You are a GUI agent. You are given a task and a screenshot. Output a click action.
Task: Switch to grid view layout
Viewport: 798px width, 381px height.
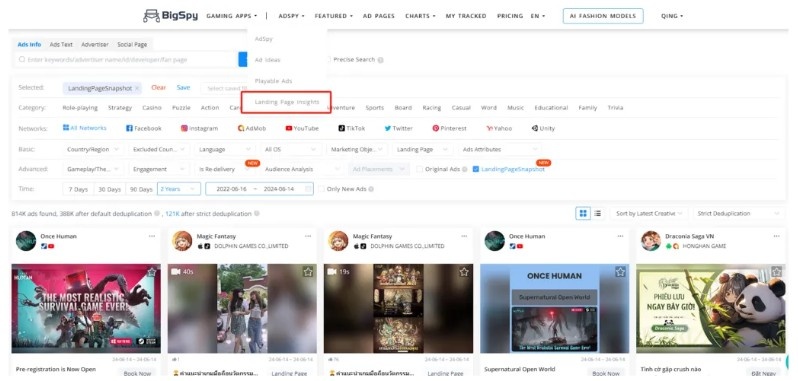coord(583,213)
